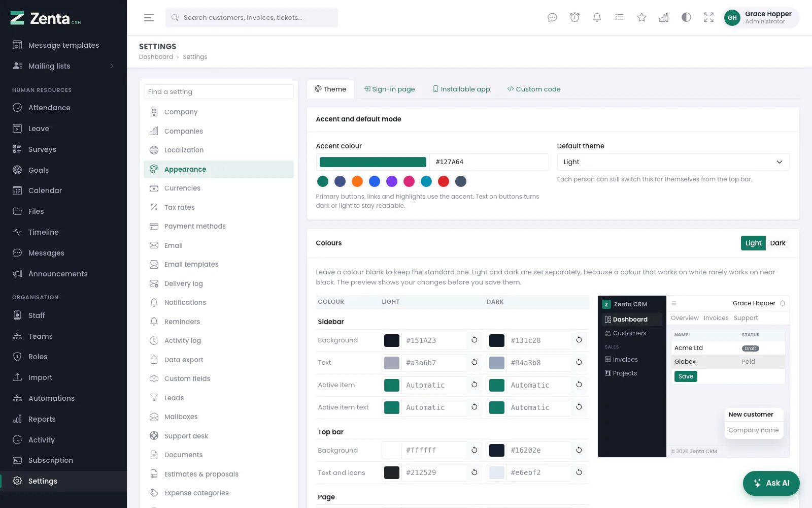Open Currencies settings section
Screen dimensions: 812x508
pos(219,188)
